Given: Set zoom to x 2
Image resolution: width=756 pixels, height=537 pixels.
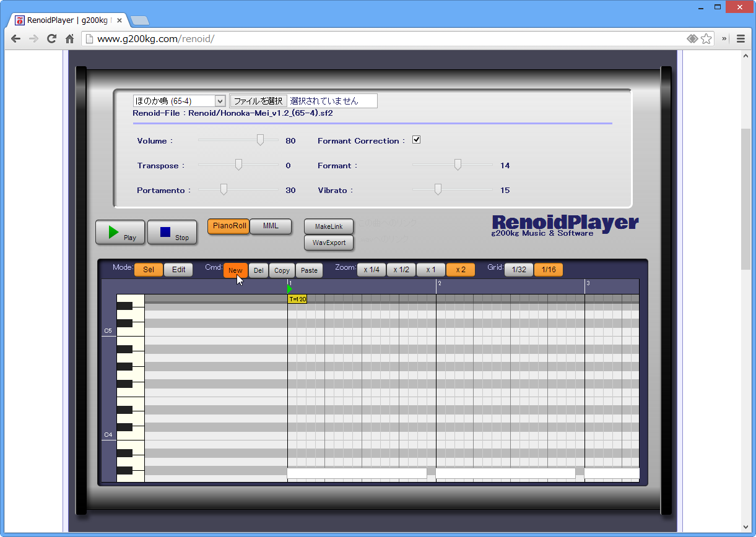Looking at the screenshot, I should (x=461, y=270).
